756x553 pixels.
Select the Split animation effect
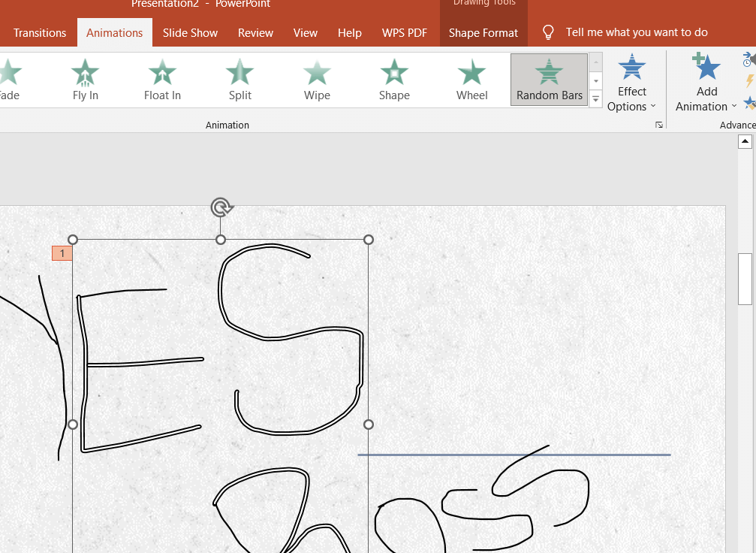click(239, 80)
